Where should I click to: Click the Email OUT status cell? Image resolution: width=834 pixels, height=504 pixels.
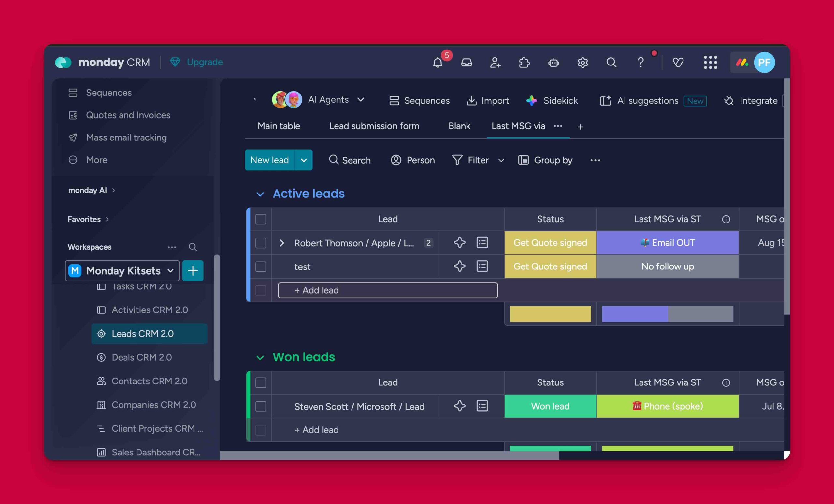667,243
